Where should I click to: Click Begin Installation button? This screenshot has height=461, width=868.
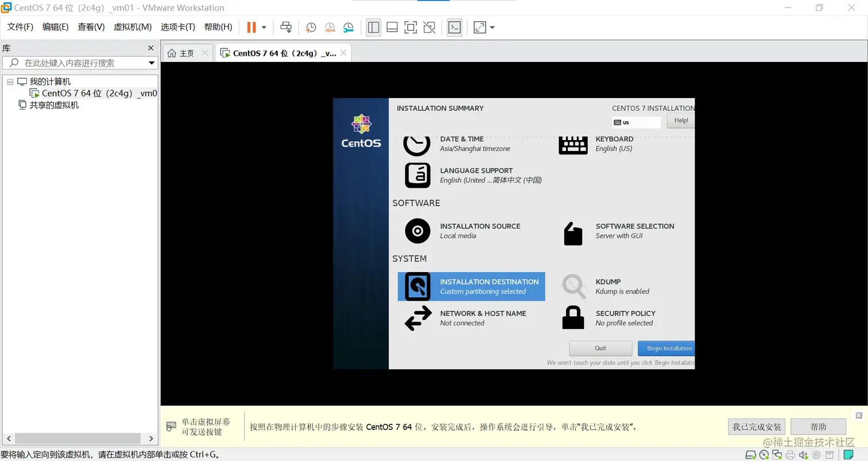point(666,348)
